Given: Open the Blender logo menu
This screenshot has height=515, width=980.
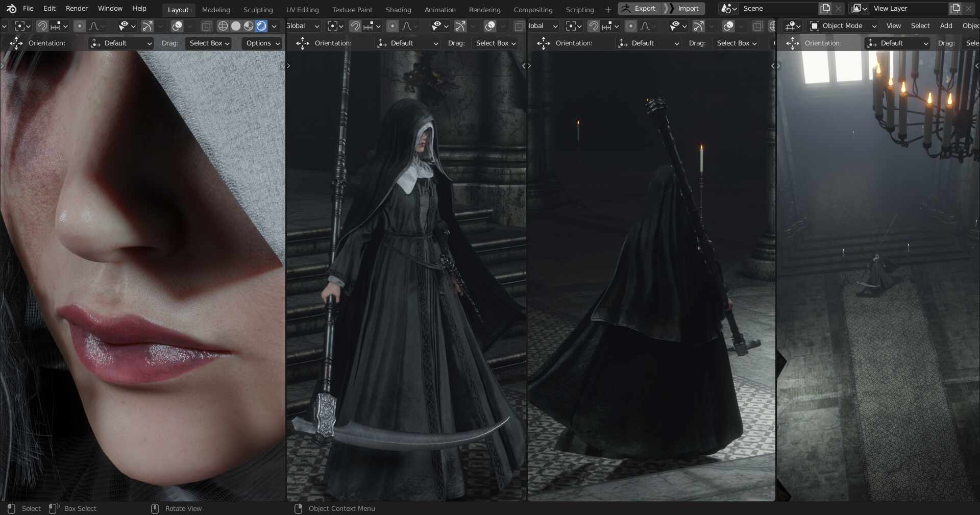Looking at the screenshot, I should [x=11, y=9].
